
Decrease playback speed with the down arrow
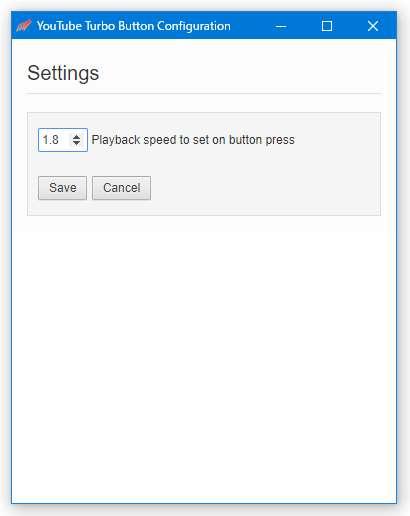pyautogui.click(x=76, y=143)
